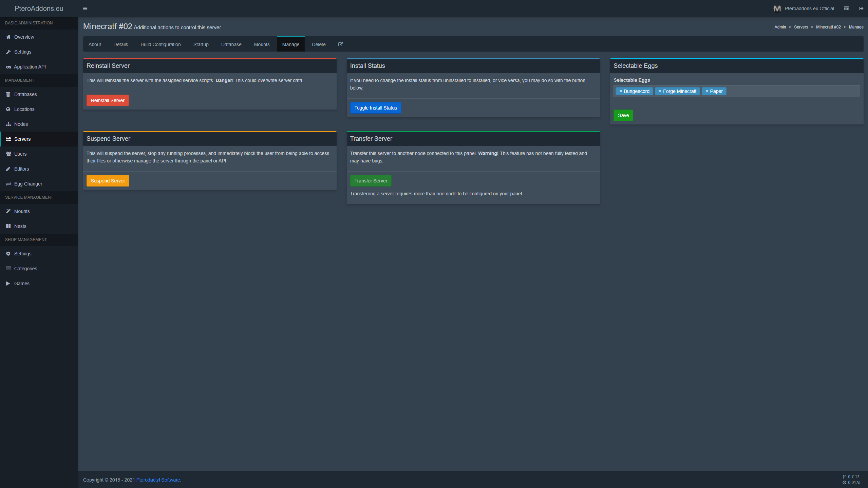The image size is (868, 488).
Task: Open Nests in sidebar
Action: coord(20,226)
